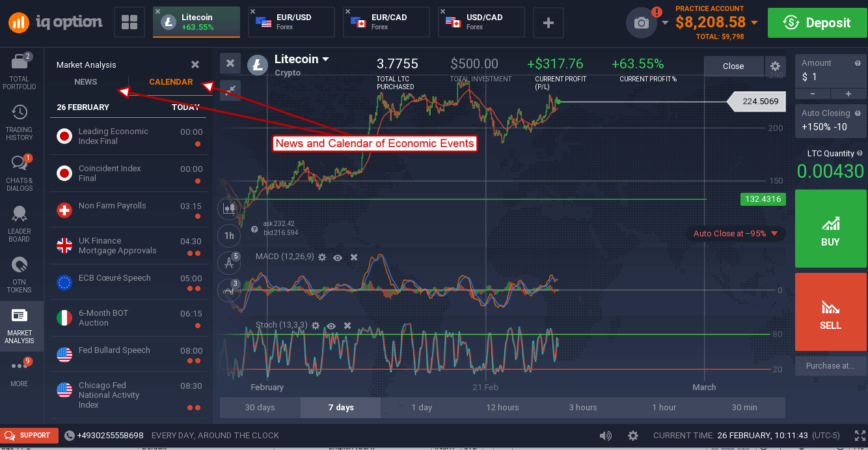Screen dimensions: 868x450
Task: Toggle sound speaker icon in footer
Action: click(x=606, y=436)
